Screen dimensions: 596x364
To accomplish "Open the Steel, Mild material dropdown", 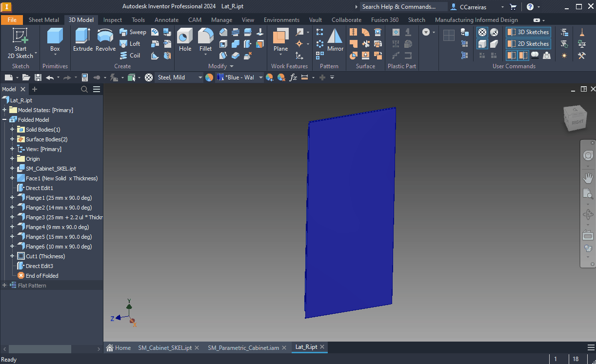I will click(199, 77).
